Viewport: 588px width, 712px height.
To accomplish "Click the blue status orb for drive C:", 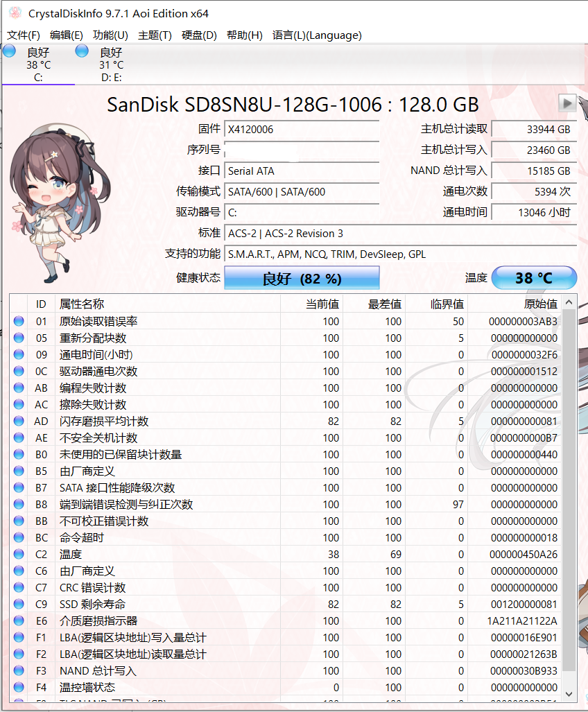I will (9, 51).
